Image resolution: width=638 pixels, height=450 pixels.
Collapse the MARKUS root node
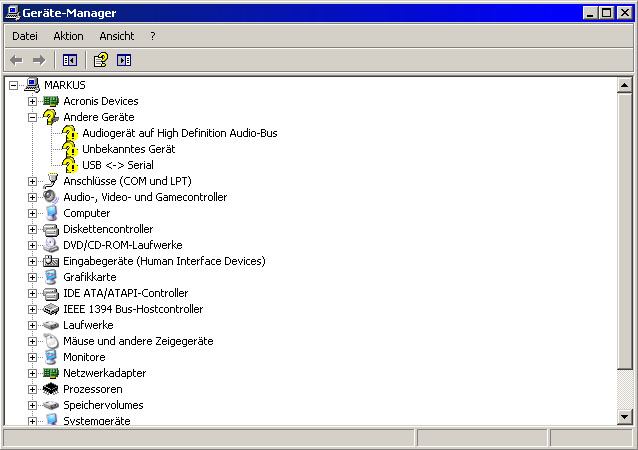click(x=13, y=85)
